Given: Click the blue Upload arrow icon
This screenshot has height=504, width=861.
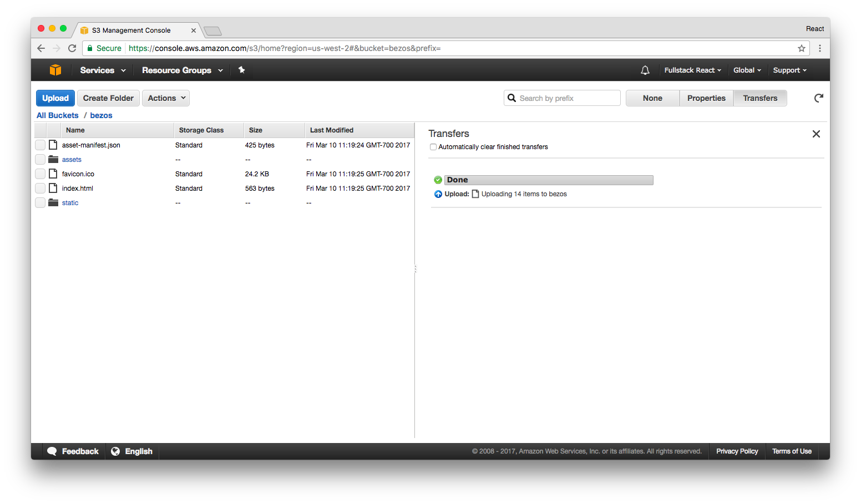Looking at the screenshot, I should (x=438, y=194).
